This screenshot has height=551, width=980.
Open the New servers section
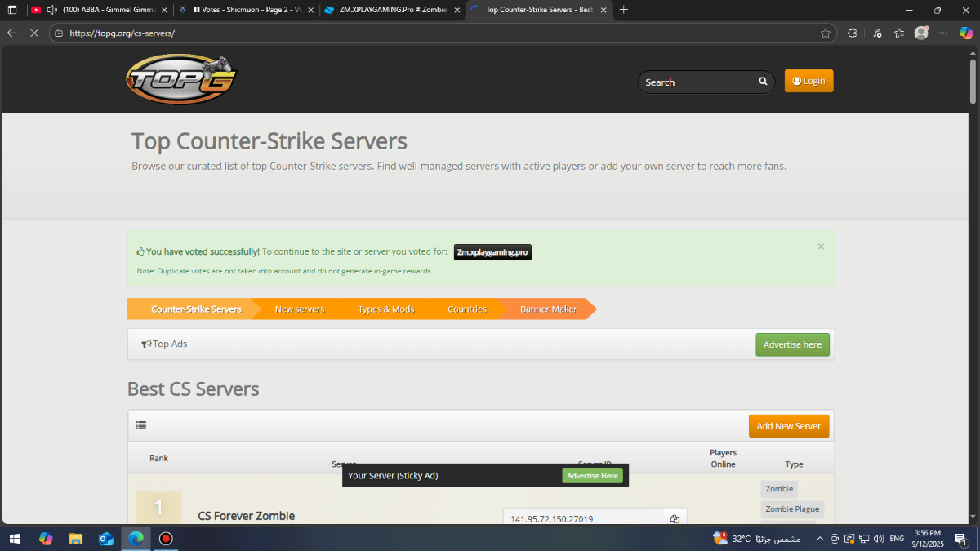tap(299, 309)
